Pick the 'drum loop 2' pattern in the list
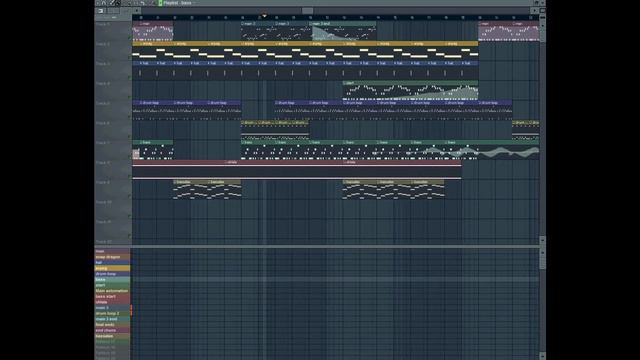Viewport: 640px width, 360px height. click(112, 313)
